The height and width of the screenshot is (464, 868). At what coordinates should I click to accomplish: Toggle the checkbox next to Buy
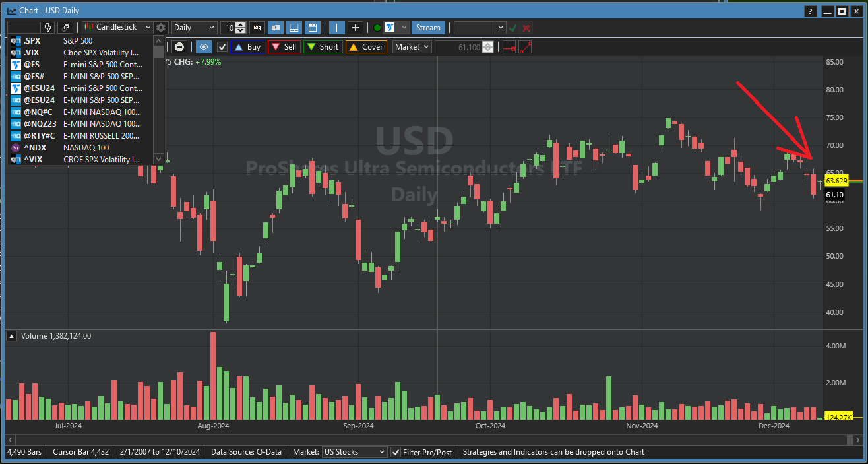[x=222, y=47]
